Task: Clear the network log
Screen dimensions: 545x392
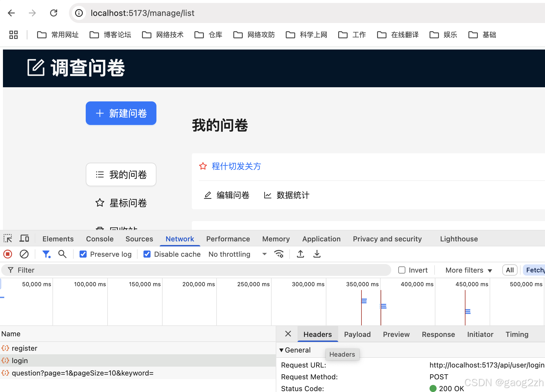Action: click(24, 254)
